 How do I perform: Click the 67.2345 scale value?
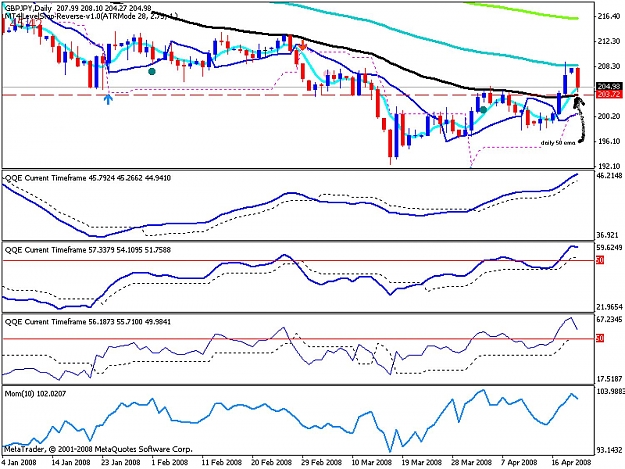point(609,319)
